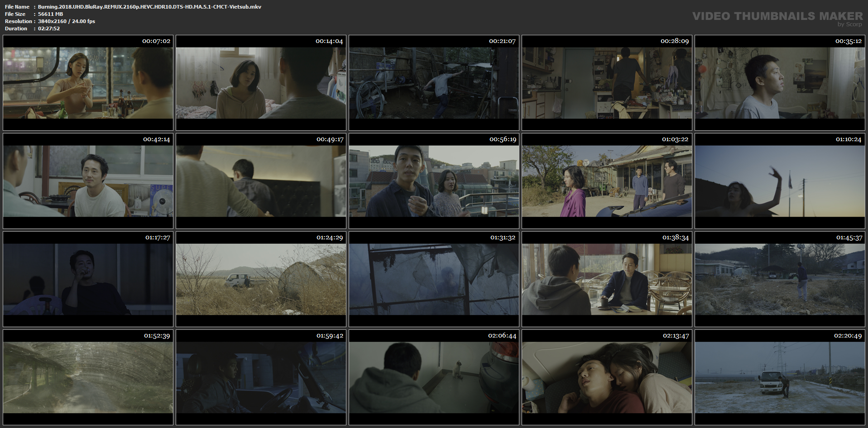Viewport: 868px width, 428px height.
Task: Click the resolution value 3840x2160 / 24.00 fps
Action: coord(67,21)
